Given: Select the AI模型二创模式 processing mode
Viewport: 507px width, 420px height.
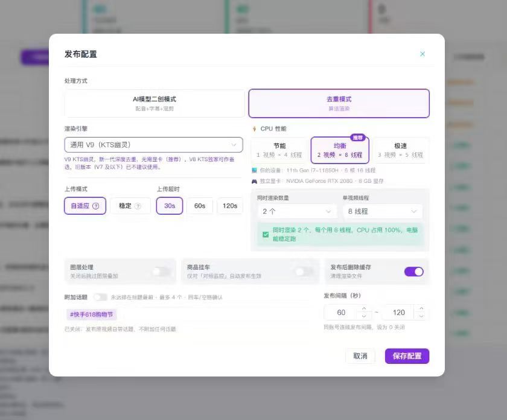Looking at the screenshot, I should click(155, 103).
